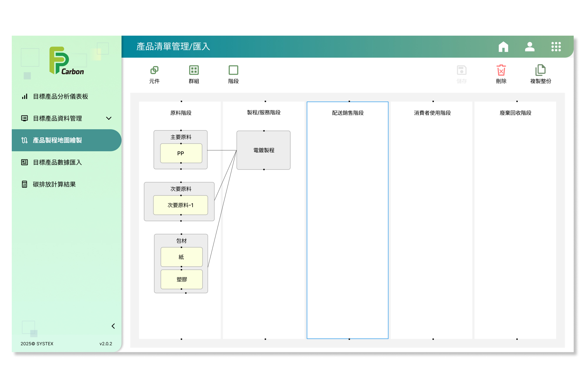Click the calculator icon beside 碳排放計算結果
Screen dimensions: 588x390
[25, 184]
